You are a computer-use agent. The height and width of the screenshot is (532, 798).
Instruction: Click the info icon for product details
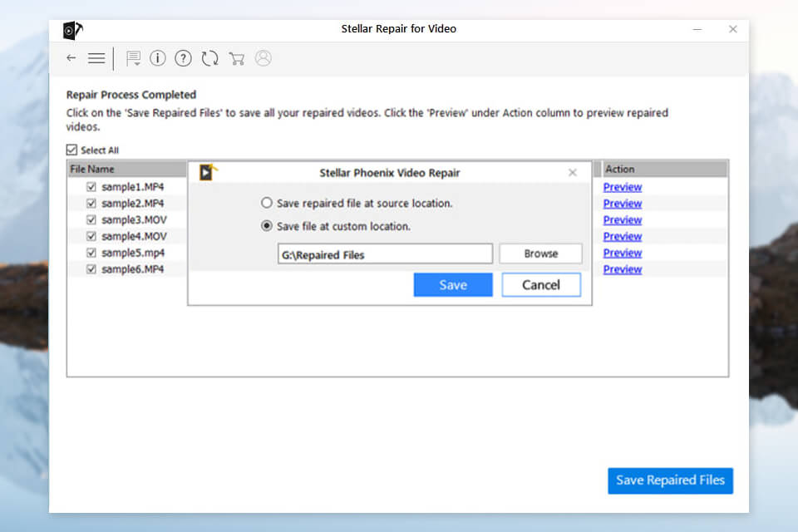point(157,58)
